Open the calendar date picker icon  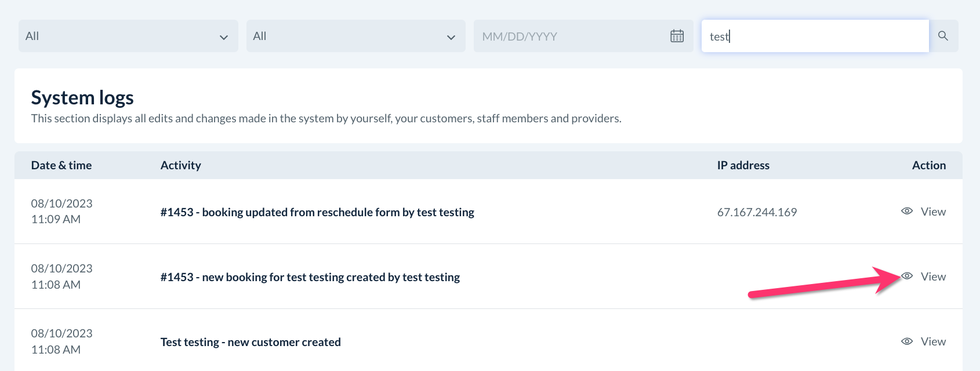click(677, 36)
